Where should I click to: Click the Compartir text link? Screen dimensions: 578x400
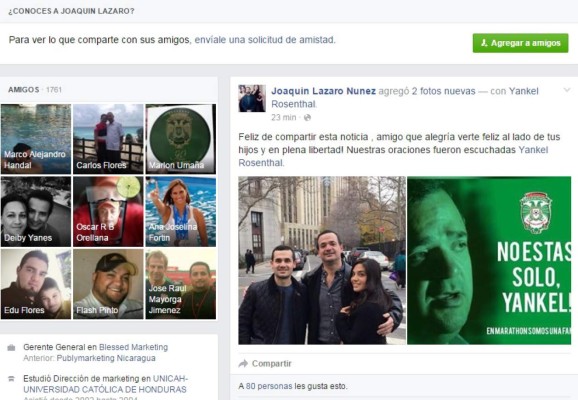[272, 364]
